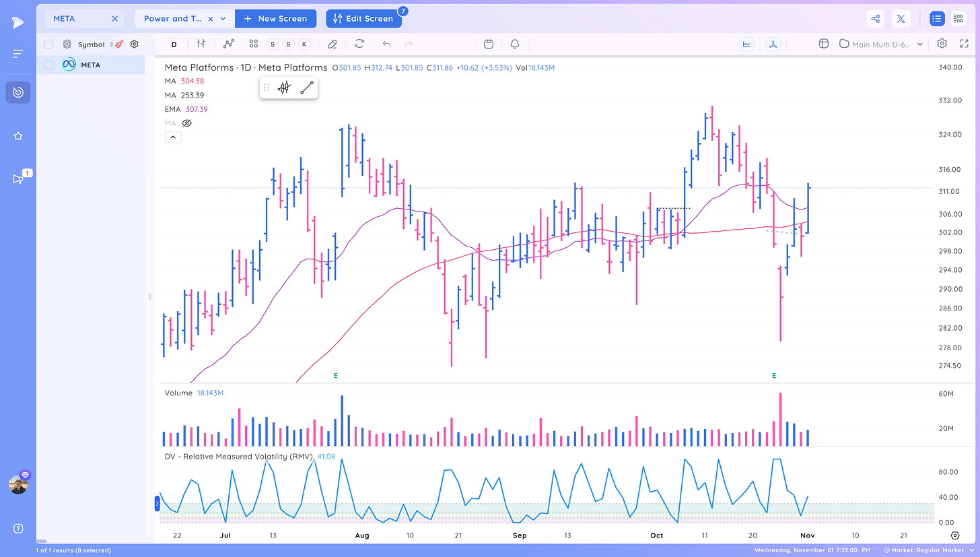Click the earnings E marker near November

click(774, 375)
